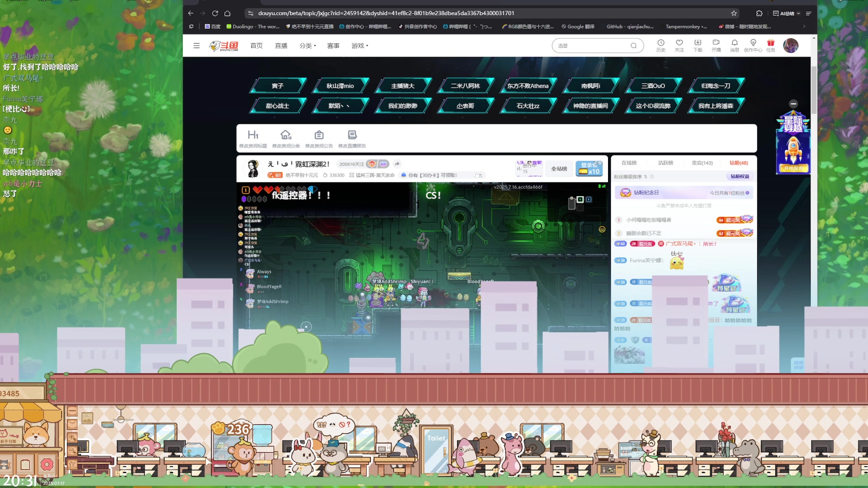Open the 任务 gift task icon
The image size is (868, 488).
tap(771, 46)
